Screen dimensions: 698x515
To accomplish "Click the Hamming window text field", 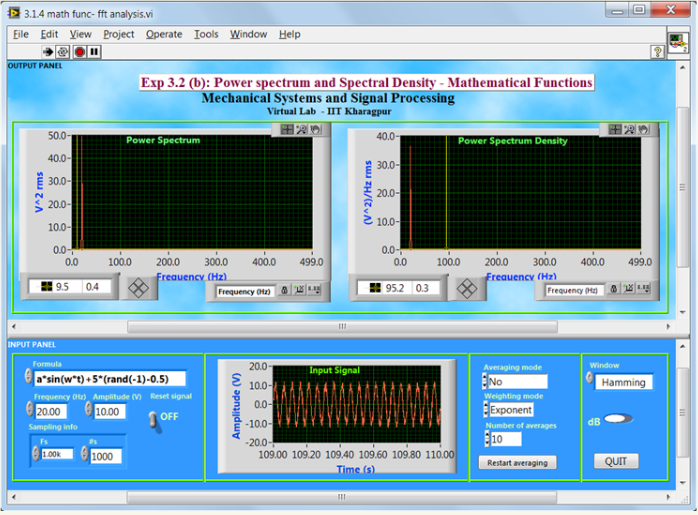I will (x=624, y=382).
